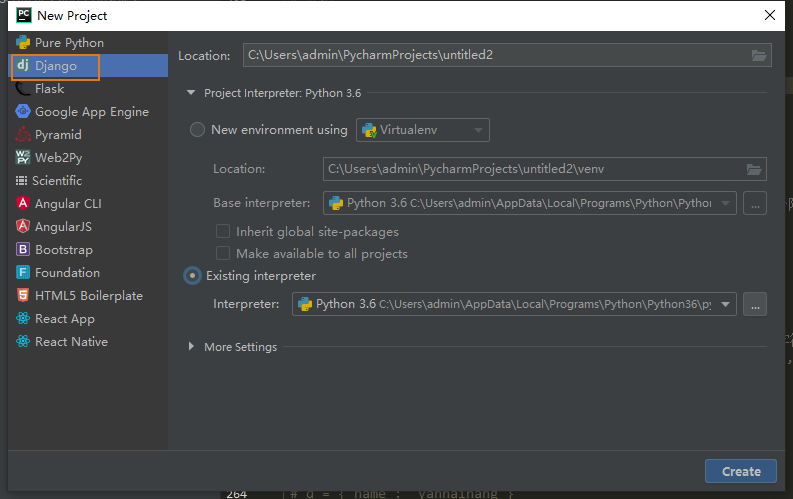793x499 pixels.
Task: Expand the More Settings section
Action: point(191,346)
